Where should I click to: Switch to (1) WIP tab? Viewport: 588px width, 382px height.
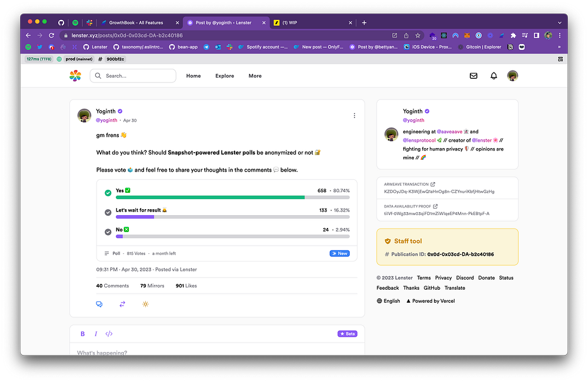(x=289, y=22)
